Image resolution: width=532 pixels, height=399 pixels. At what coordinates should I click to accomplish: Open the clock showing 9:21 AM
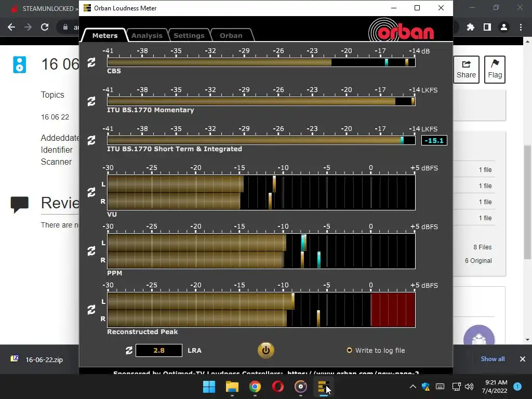click(x=495, y=387)
